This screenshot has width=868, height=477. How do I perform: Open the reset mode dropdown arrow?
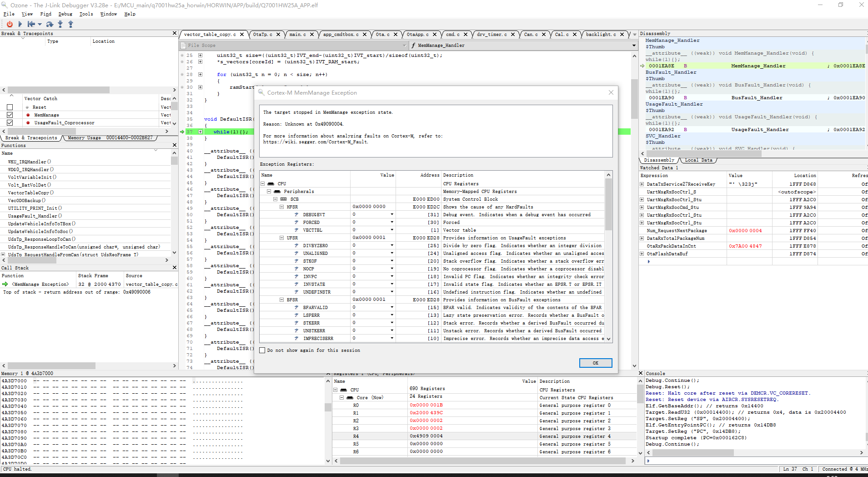coord(40,25)
